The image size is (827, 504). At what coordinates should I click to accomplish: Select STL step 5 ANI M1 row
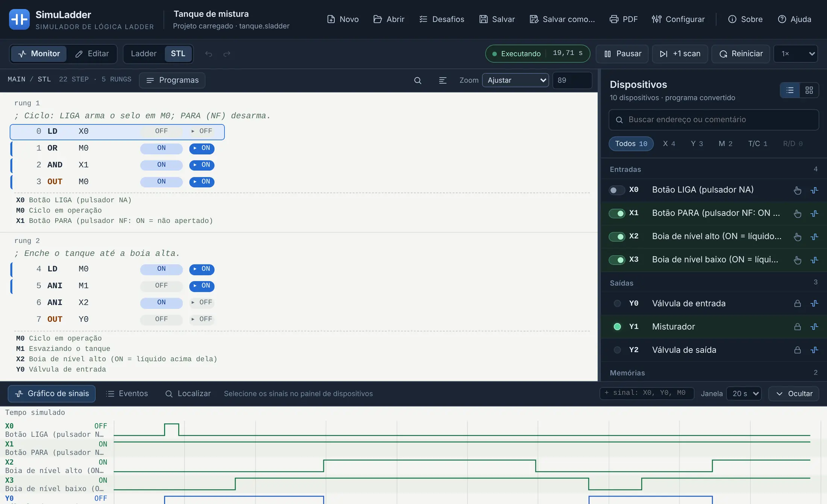coord(117,286)
